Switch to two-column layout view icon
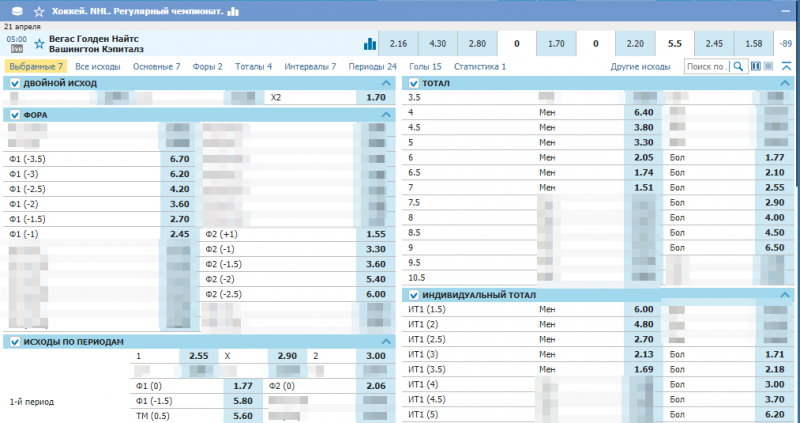 [755, 66]
